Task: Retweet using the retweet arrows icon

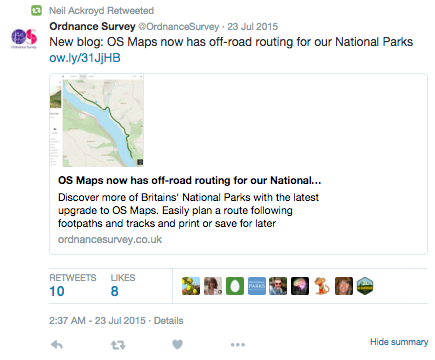Action: (x=118, y=345)
